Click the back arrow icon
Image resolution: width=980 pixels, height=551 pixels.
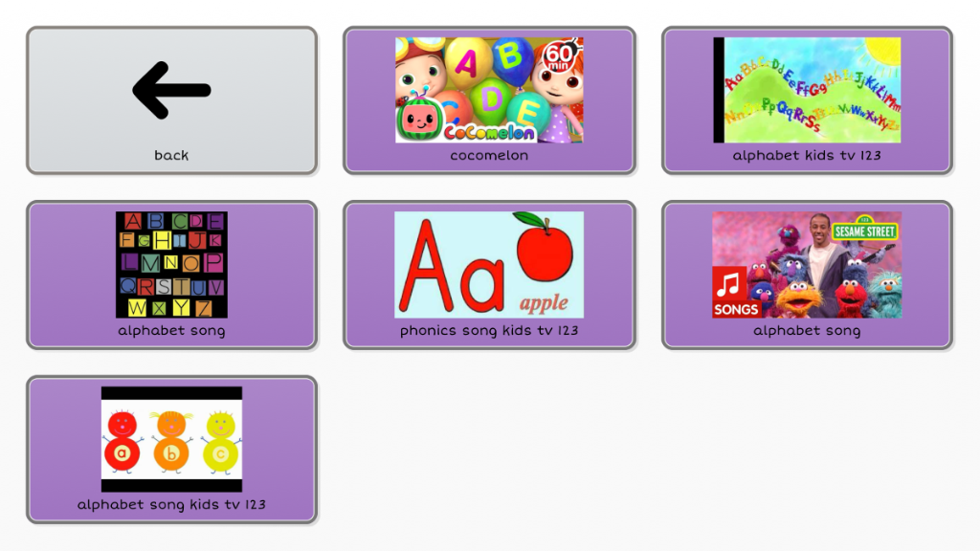(171, 90)
